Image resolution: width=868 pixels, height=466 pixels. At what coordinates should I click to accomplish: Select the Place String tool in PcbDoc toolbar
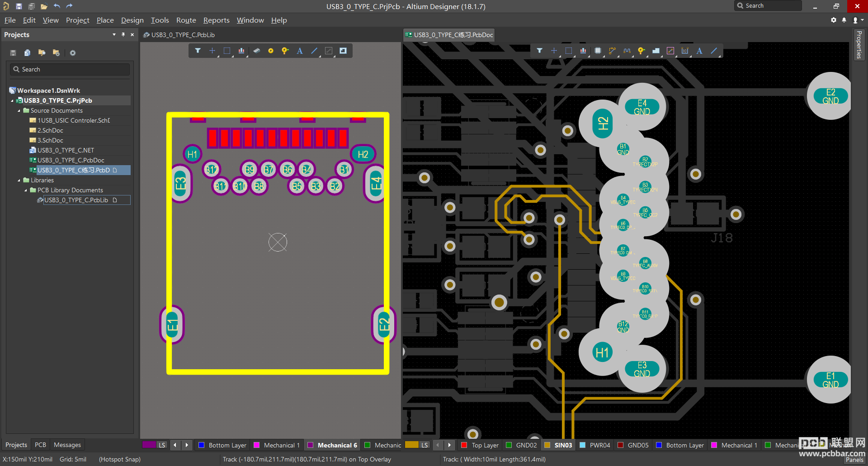[699, 51]
